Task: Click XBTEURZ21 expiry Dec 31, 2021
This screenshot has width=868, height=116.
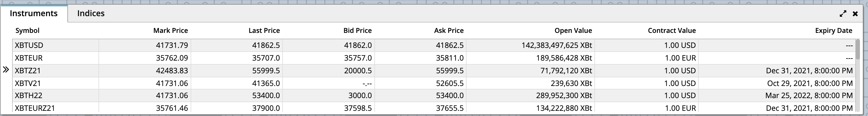Action: point(809,108)
